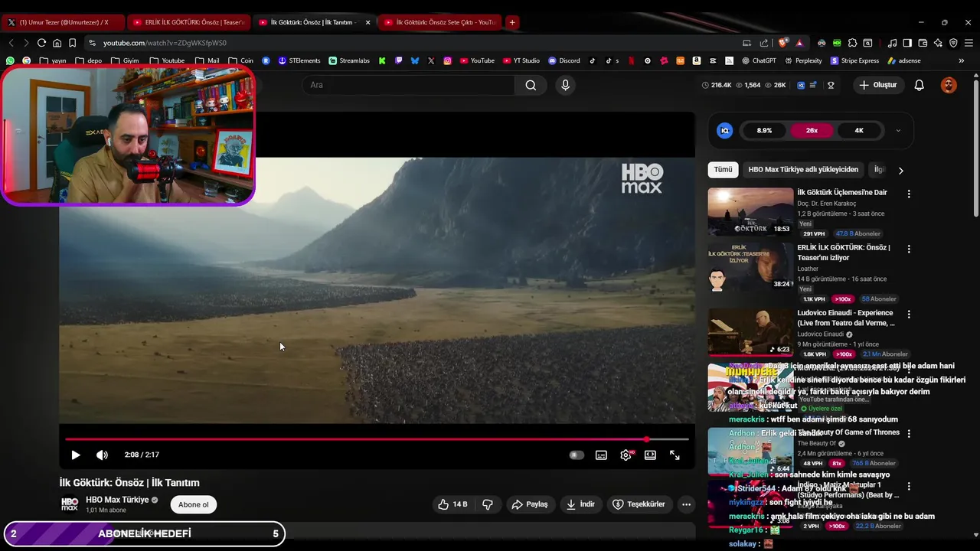Open the STElements bookmark
Screen dimensions: 980x551
pos(299,60)
